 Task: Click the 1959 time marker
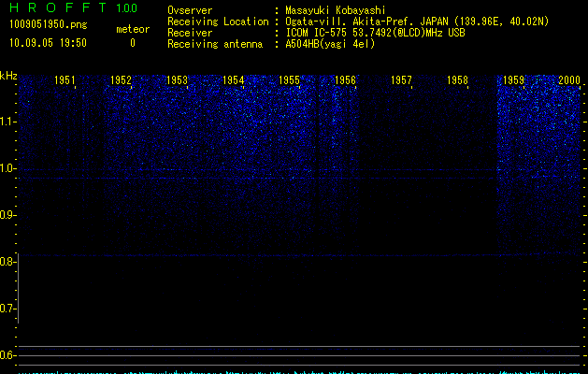click(513, 80)
